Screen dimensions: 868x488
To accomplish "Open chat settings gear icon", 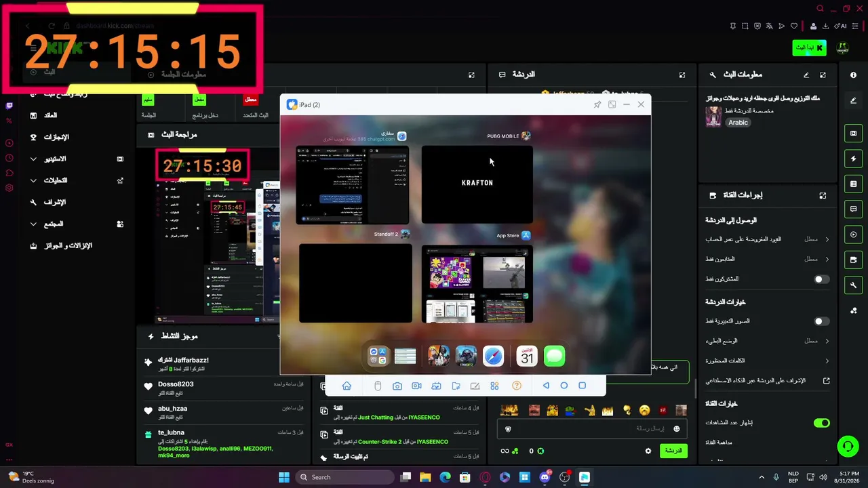I will point(648,451).
